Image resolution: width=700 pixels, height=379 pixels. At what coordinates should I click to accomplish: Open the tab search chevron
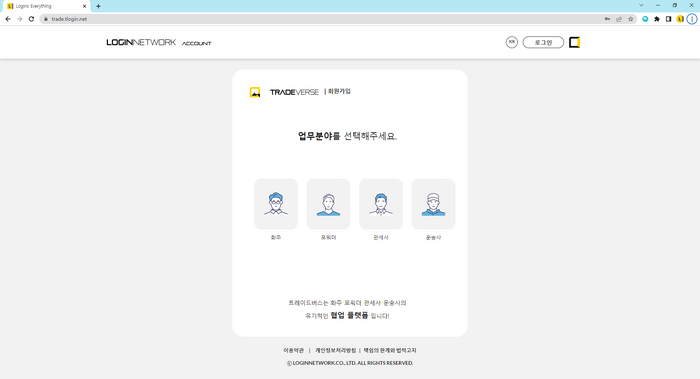pyautogui.click(x=641, y=5)
